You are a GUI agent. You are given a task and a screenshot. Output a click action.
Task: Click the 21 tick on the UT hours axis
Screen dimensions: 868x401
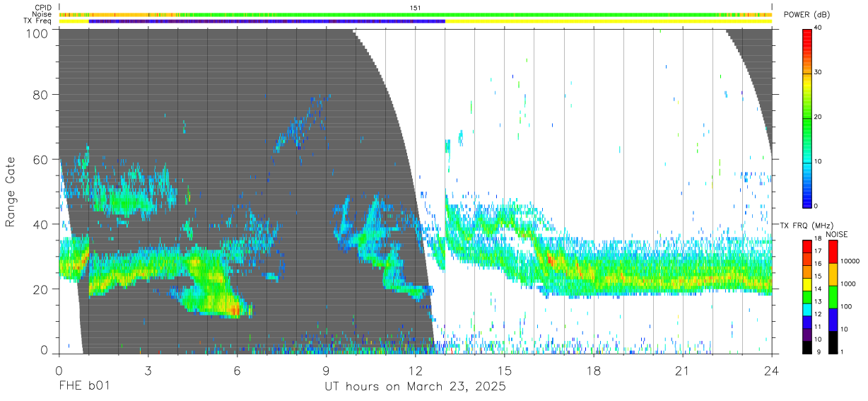(x=683, y=371)
